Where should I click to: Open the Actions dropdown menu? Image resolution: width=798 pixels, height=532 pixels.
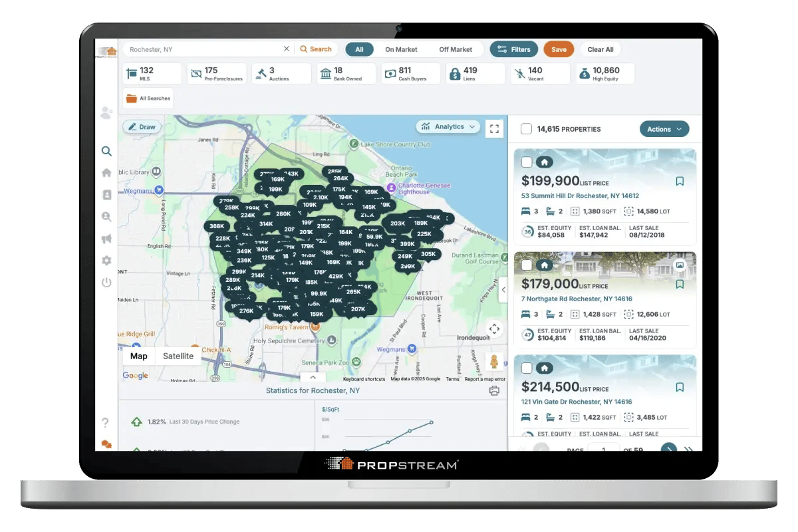point(664,129)
